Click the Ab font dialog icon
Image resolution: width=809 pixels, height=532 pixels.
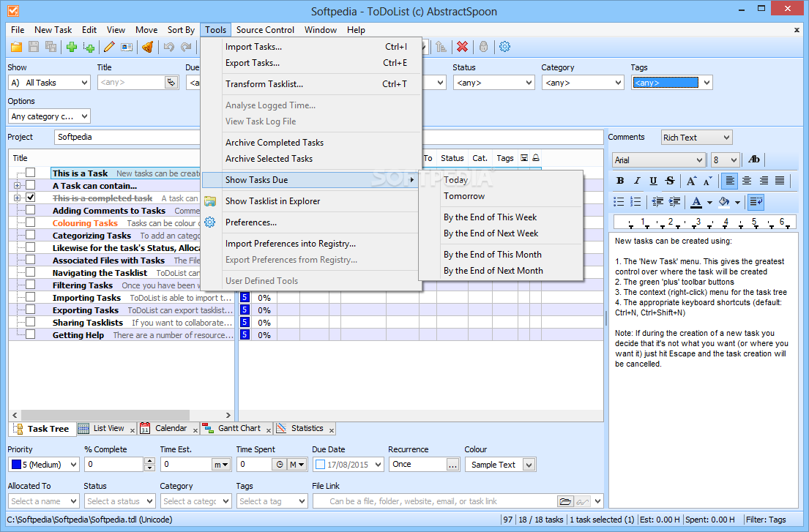(754, 160)
